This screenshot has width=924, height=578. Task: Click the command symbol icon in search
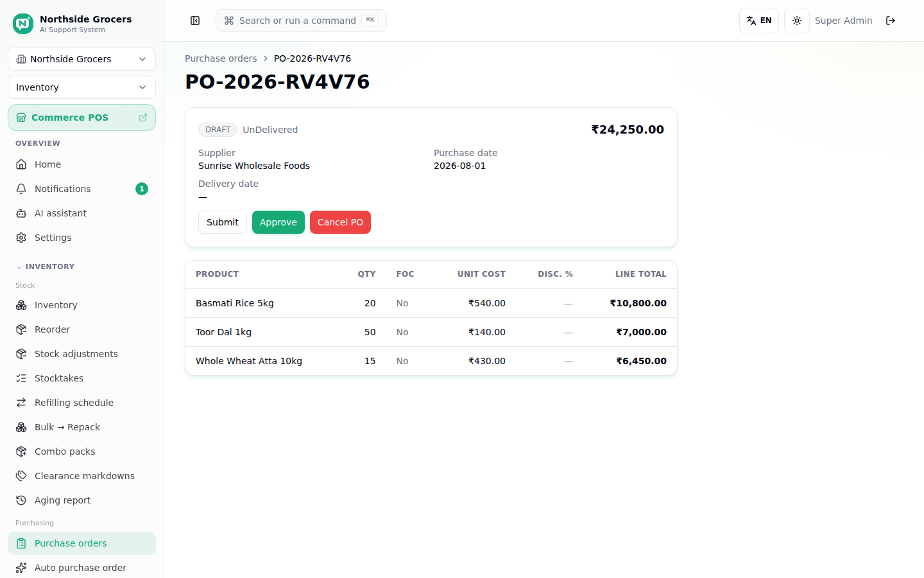click(229, 21)
